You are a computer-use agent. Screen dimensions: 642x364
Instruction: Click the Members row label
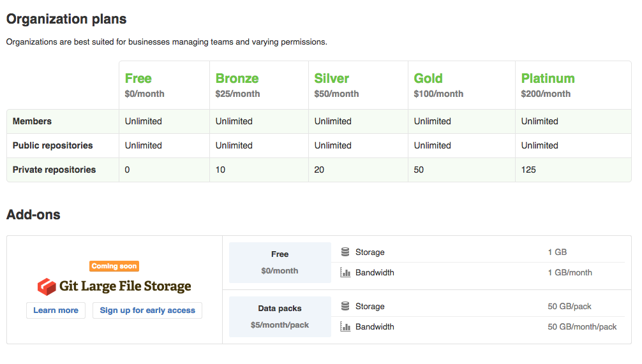coord(32,122)
